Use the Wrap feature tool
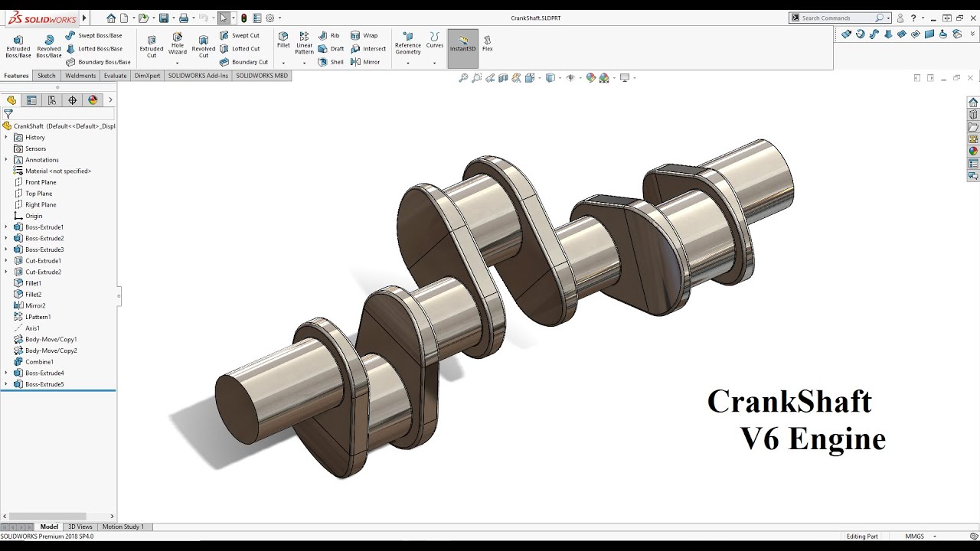Viewport: 980px width, 551px height. (x=364, y=35)
